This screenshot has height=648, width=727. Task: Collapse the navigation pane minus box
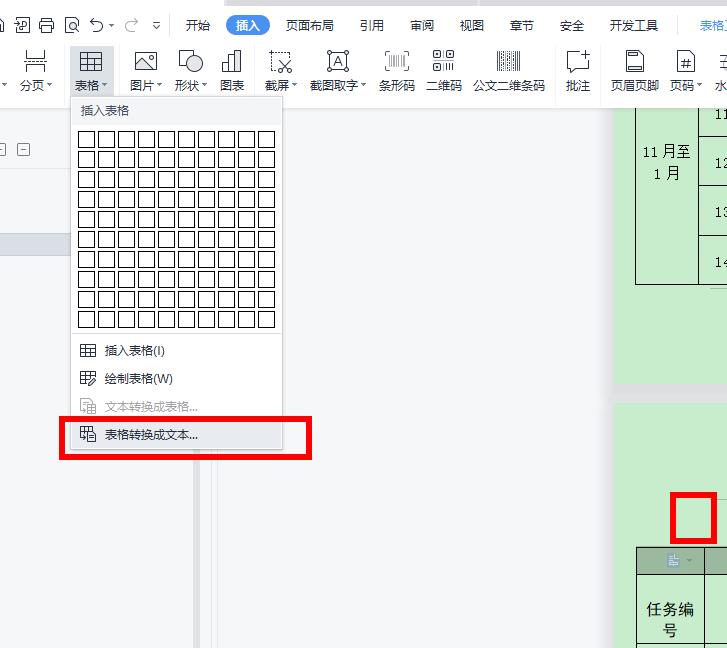click(x=23, y=150)
